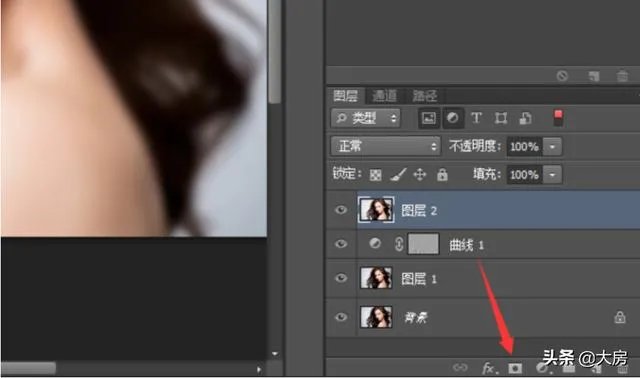Select the 图层 2 layer thumbnail
640x378 pixels.
click(376, 209)
